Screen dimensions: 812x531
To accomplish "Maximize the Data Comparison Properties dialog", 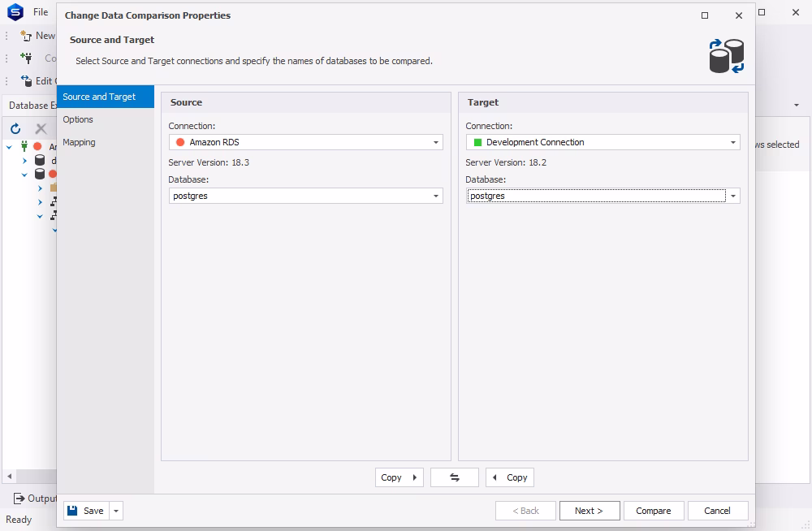I will click(705, 15).
